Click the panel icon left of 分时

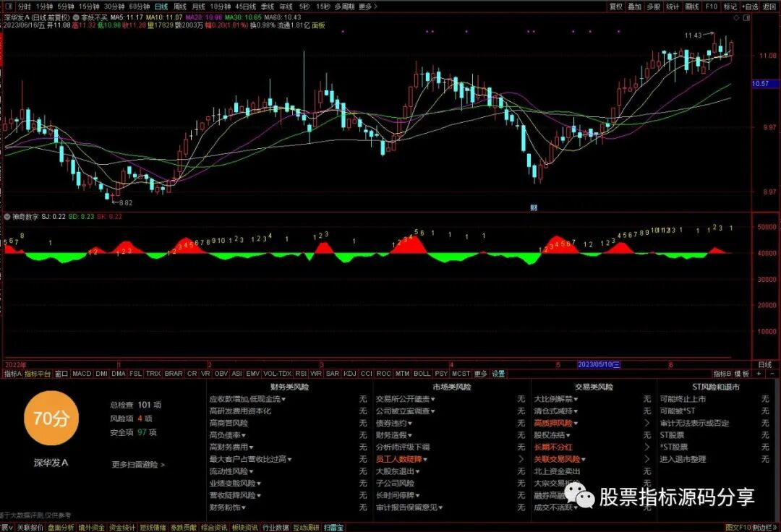click(x=9, y=7)
